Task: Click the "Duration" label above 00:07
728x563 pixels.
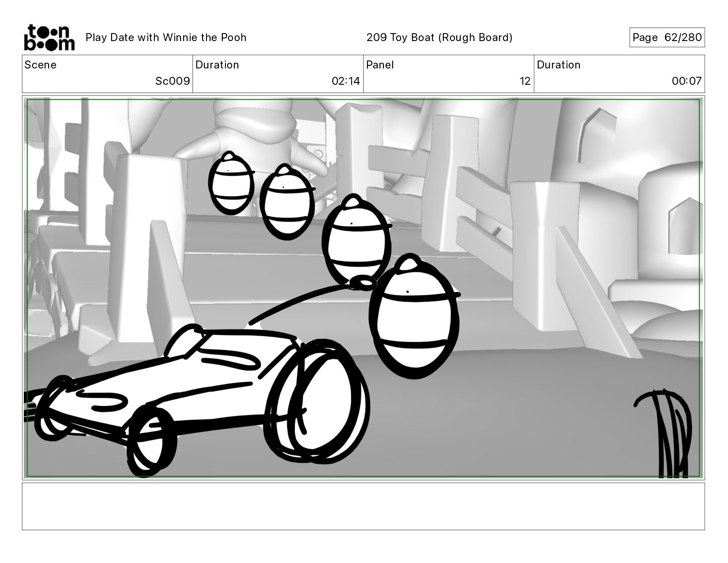Action: pyautogui.click(x=559, y=65)
